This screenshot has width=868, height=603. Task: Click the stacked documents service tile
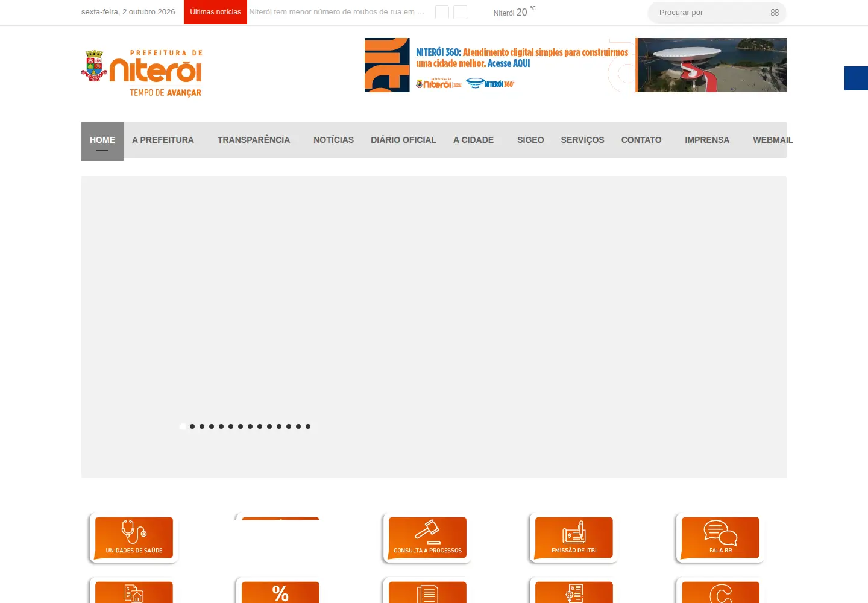click(427, 591)
